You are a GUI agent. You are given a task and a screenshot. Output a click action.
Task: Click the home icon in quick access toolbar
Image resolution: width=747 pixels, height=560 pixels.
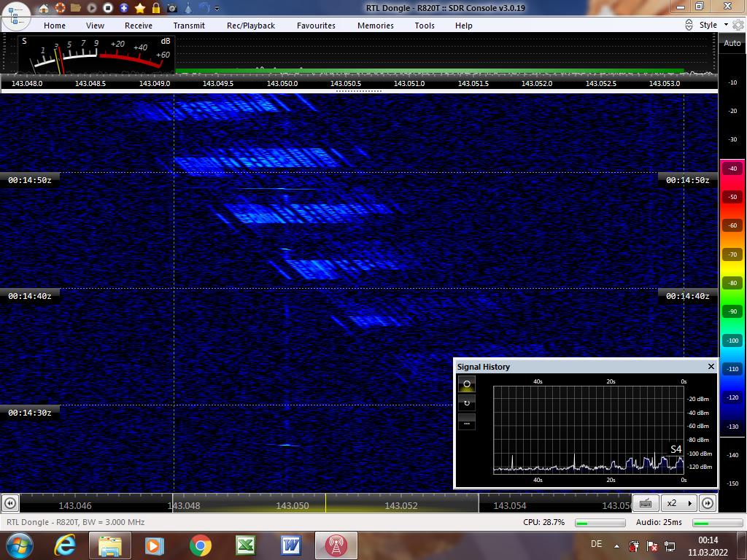[44, 8]
